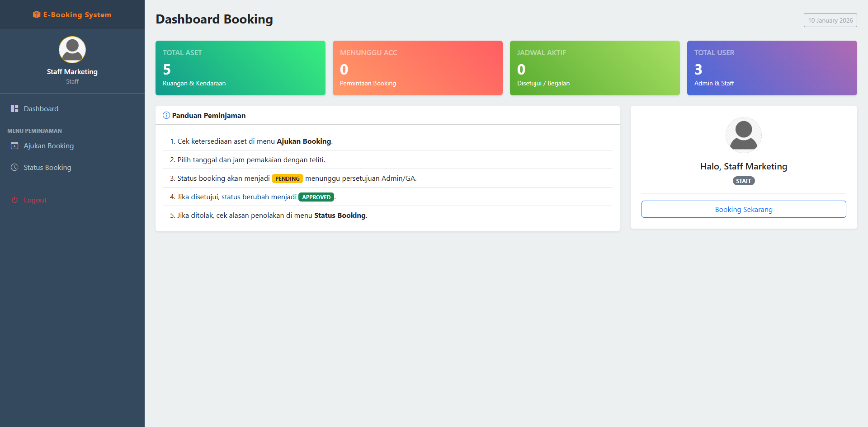Click the green APPROVED status badge

coord(316,197)
